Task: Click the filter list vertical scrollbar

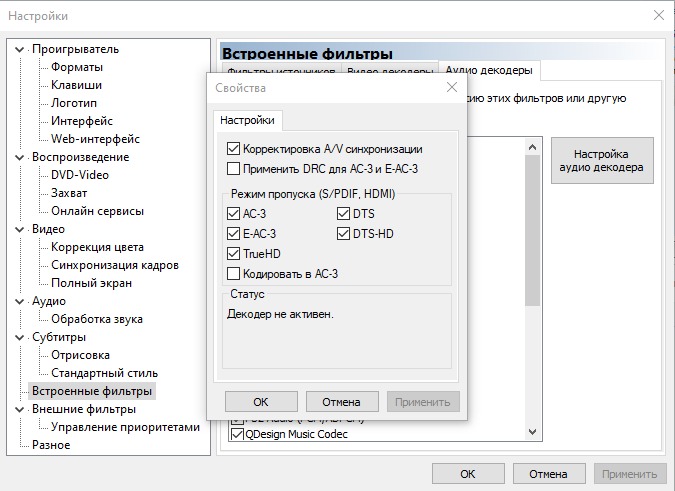Action: 532,250
